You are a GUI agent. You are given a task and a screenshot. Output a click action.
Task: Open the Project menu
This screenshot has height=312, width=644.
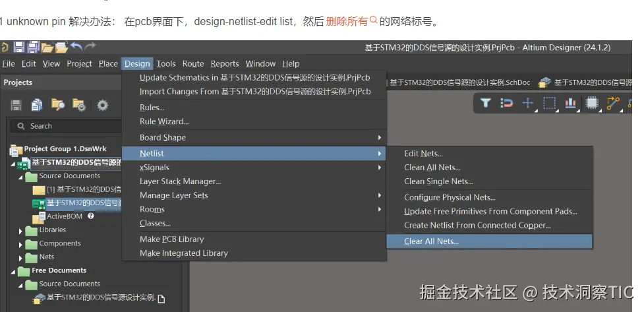79,64
